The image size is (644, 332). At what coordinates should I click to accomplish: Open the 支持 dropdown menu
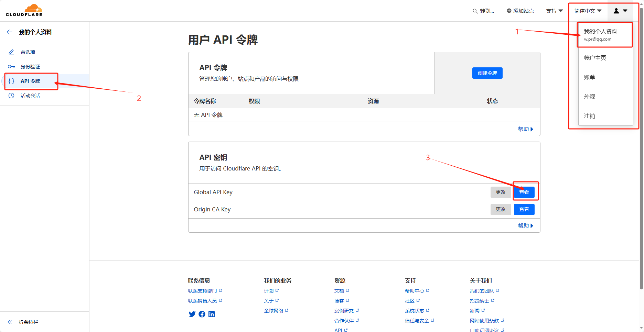[x=555, y=11]
